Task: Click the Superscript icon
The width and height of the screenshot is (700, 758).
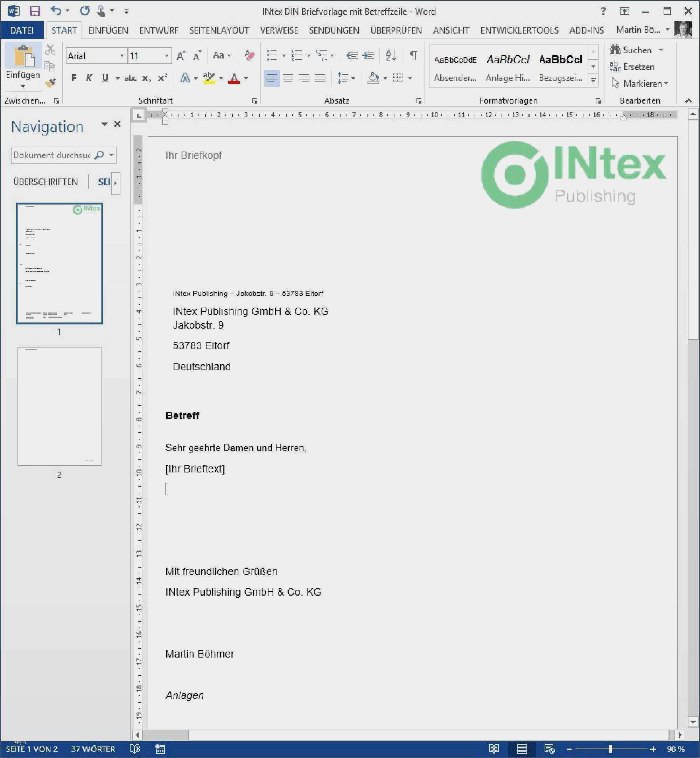Action: [162, 78]
